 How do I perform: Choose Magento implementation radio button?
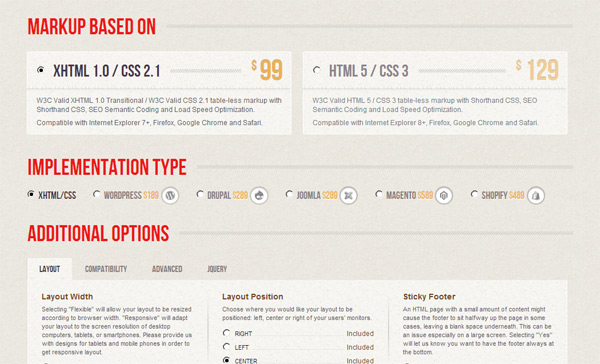tap(379, 194)
